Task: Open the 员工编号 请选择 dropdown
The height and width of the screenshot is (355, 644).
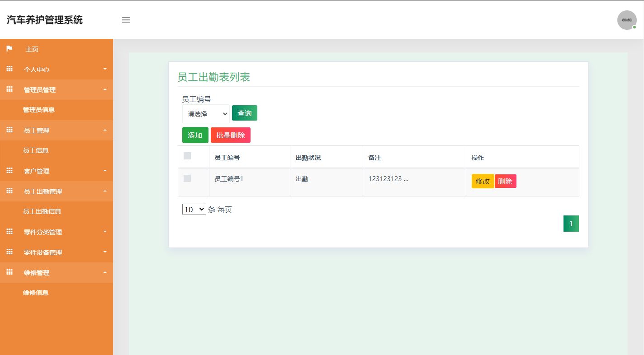Action: [206, 114]
